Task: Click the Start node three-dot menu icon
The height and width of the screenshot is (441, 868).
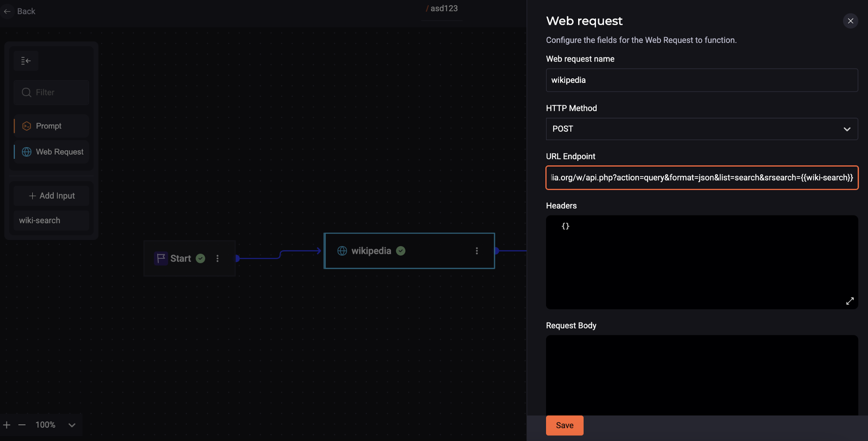Action: click(x=217, y=258)
